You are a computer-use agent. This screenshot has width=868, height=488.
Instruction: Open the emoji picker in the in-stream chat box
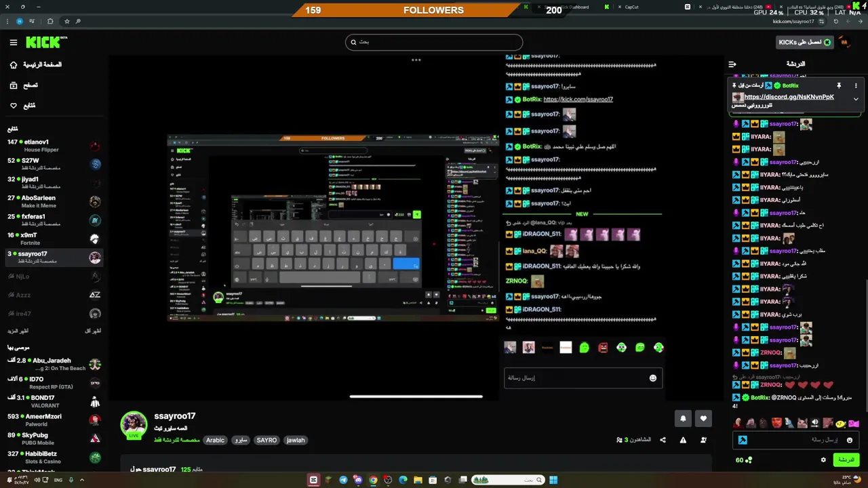click(x=653, y=378)
